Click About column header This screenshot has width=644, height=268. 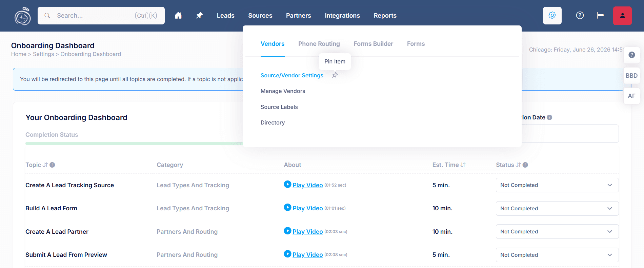point(293,165)
